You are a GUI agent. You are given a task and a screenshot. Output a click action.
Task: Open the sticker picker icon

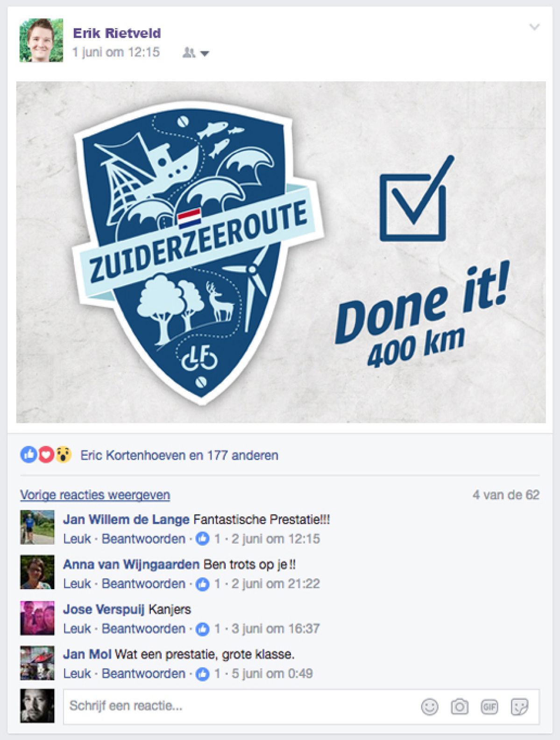(x=519, y=707)
